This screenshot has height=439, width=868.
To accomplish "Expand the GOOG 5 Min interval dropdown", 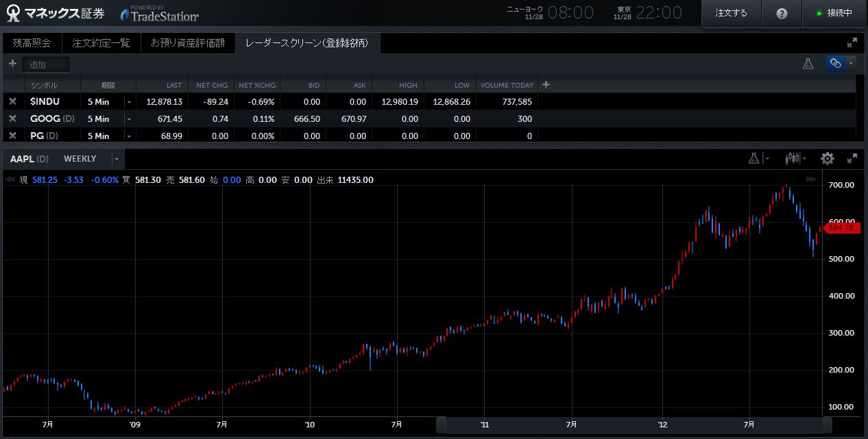I will 128,118.
